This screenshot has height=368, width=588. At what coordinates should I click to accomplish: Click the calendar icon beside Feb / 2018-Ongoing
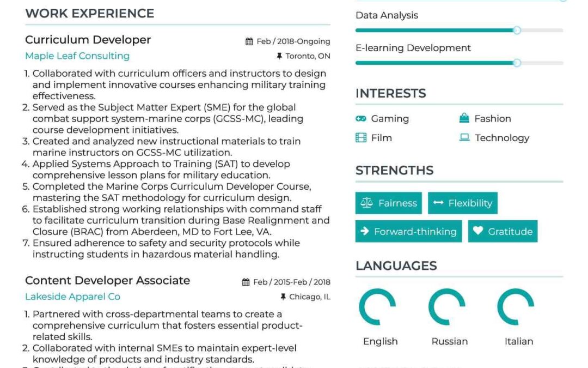coord(249,41)
